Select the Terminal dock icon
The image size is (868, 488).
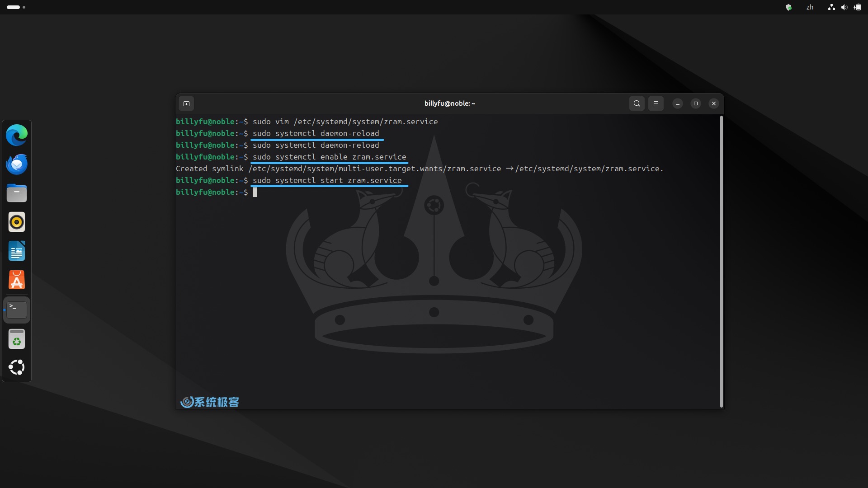click(17, 310)
